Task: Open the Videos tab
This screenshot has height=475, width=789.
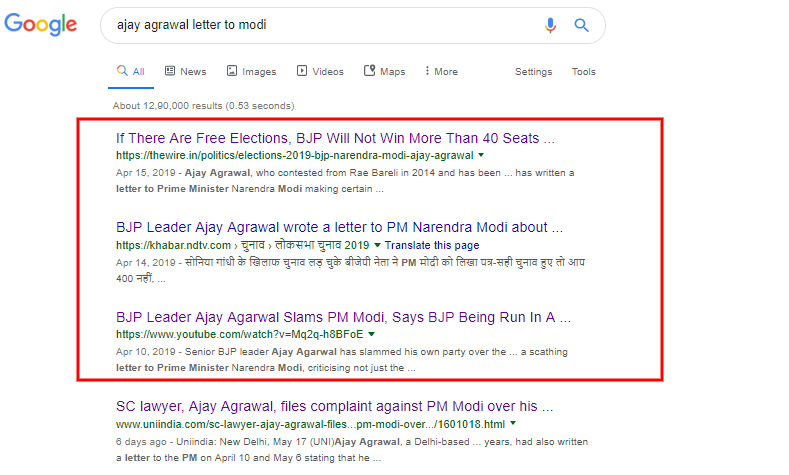Action: click(x=320, y=71)
